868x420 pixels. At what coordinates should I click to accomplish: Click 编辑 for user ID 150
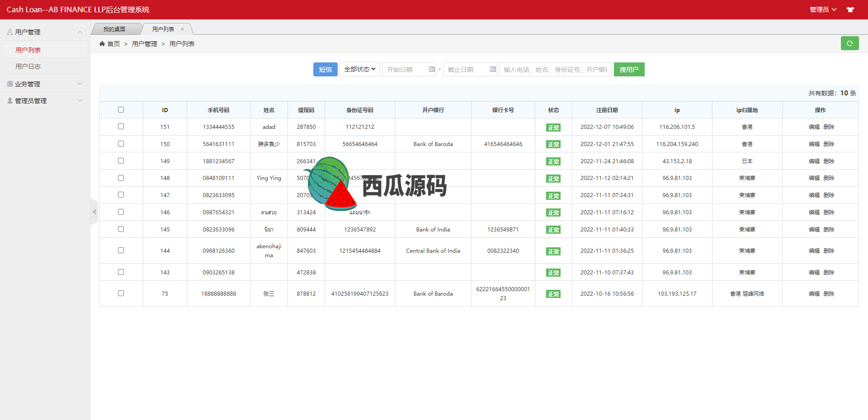[x=814, y=144]
